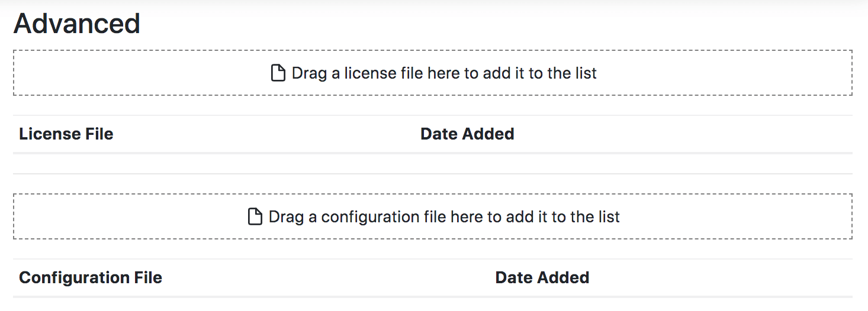868x311 pixels.
Task: Sort by the Configuration File column header
Action: pos(91,278)
